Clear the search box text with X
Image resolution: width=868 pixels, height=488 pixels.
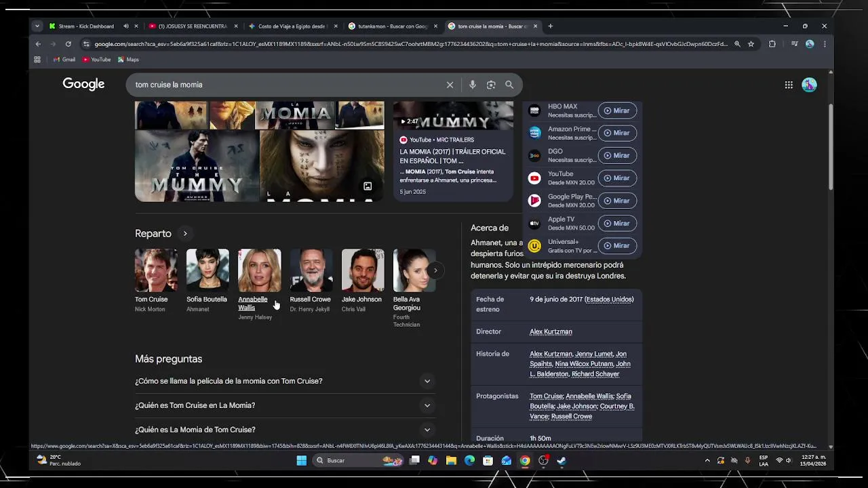[450, 85]
